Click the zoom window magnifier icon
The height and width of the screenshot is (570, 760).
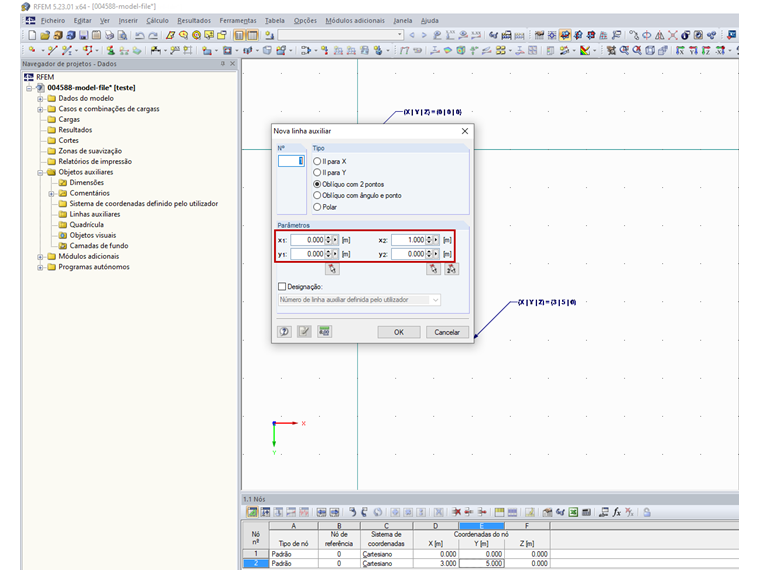(624, 50)
